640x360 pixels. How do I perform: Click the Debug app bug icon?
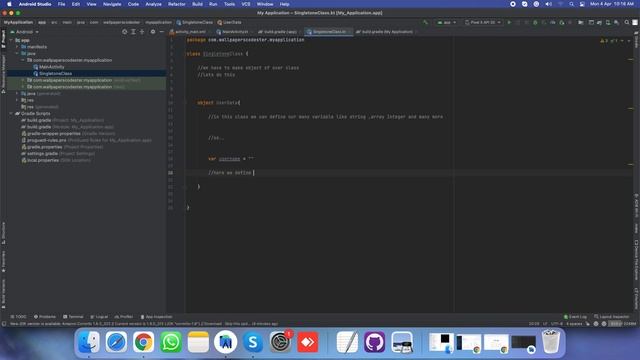pyautogui.click(x=535, y=22)
